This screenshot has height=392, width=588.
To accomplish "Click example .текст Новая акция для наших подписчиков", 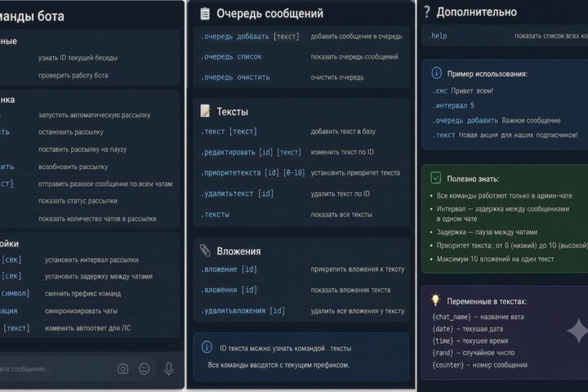I will 506,135.
